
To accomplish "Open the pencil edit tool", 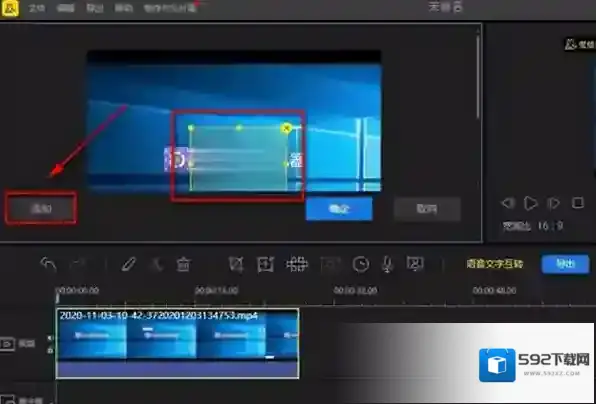I will pos(128,264).
